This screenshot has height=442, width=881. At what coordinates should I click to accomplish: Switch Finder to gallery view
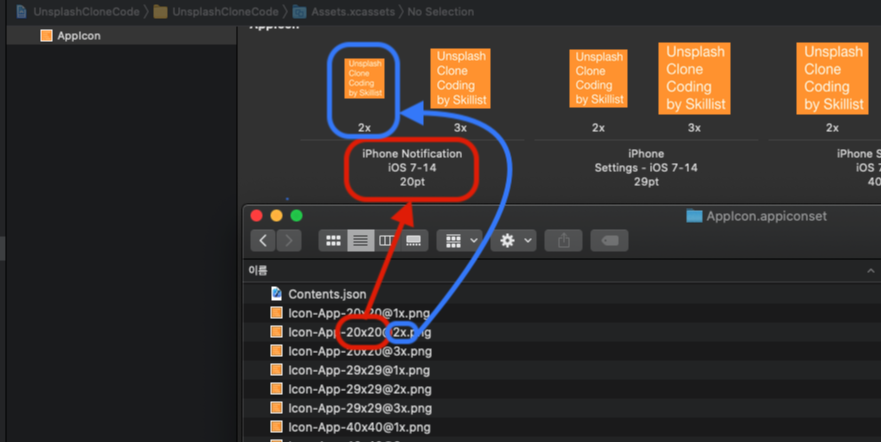click(x=414, y=241)
